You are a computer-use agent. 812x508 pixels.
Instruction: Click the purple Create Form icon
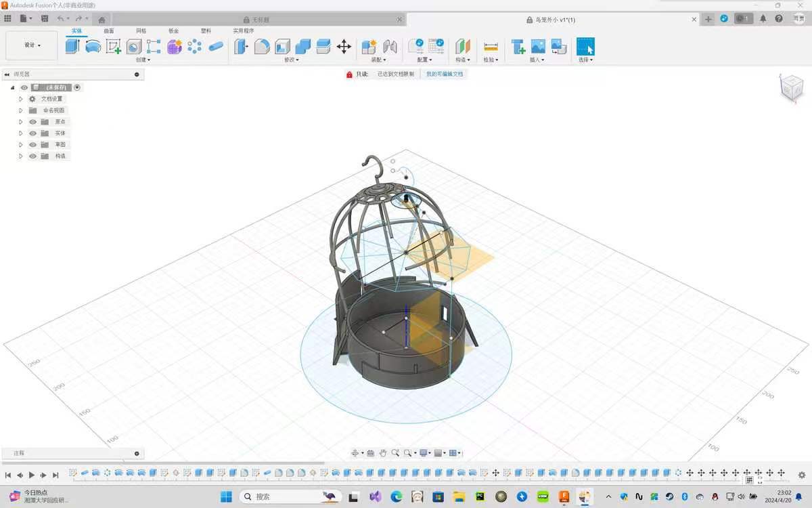[x=175, y=46]
